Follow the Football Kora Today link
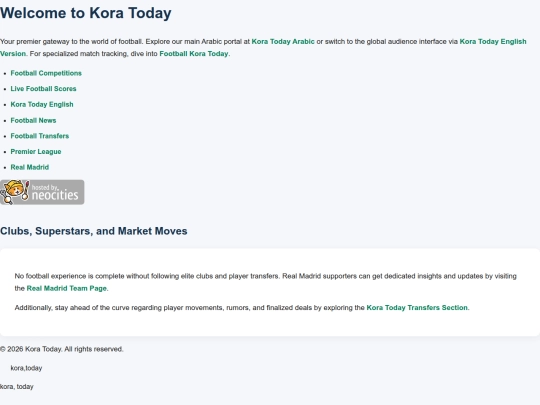This screenshot has height=405, width=540. 194,54
